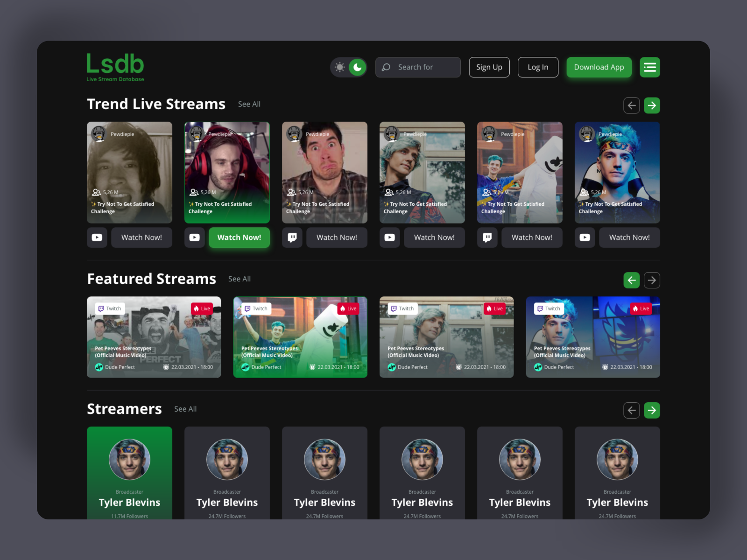Select the YouTube icon under the first trend stream
This screenshot has width=747, height=560.
click(97, 238)
